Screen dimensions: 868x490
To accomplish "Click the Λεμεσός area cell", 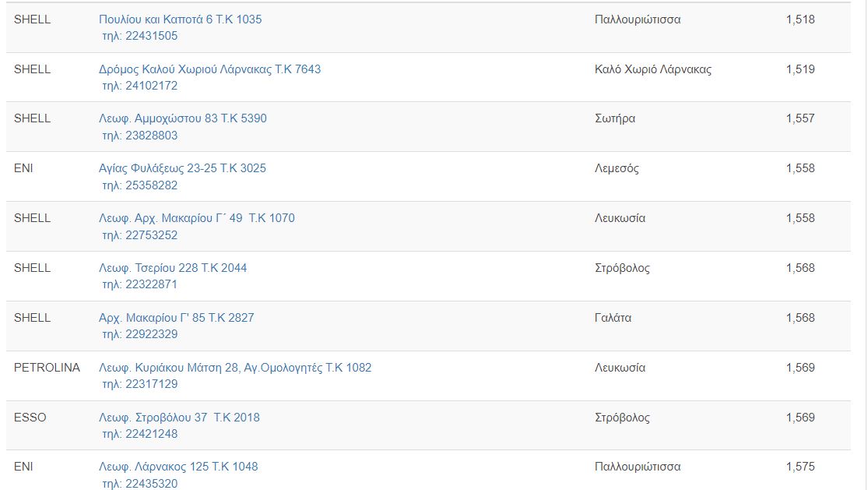I will coord(616,168).
